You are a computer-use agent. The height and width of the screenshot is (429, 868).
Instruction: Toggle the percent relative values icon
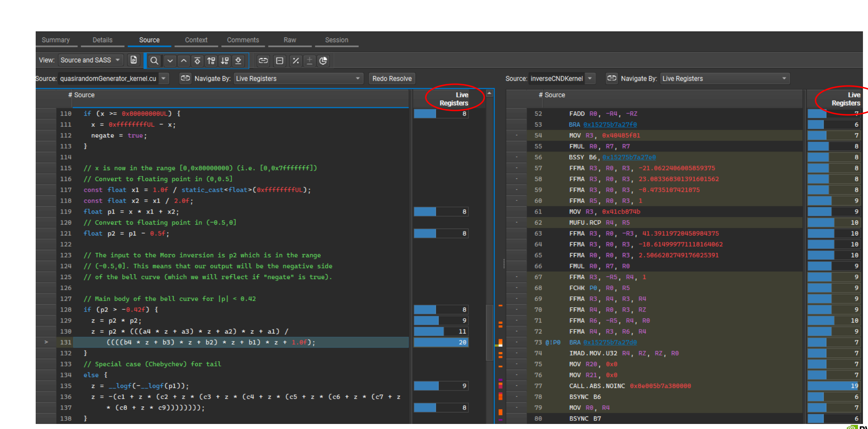[296, 61]
